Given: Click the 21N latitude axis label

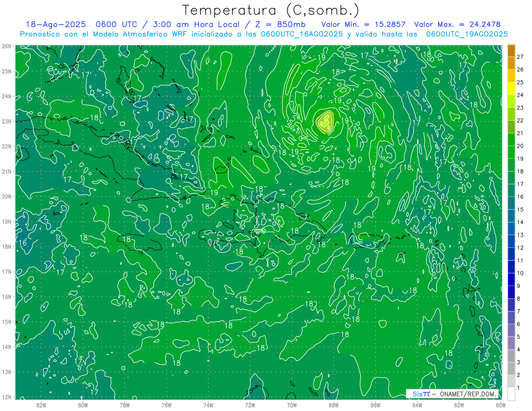Looking at the screenshot, I should point(7,171).
